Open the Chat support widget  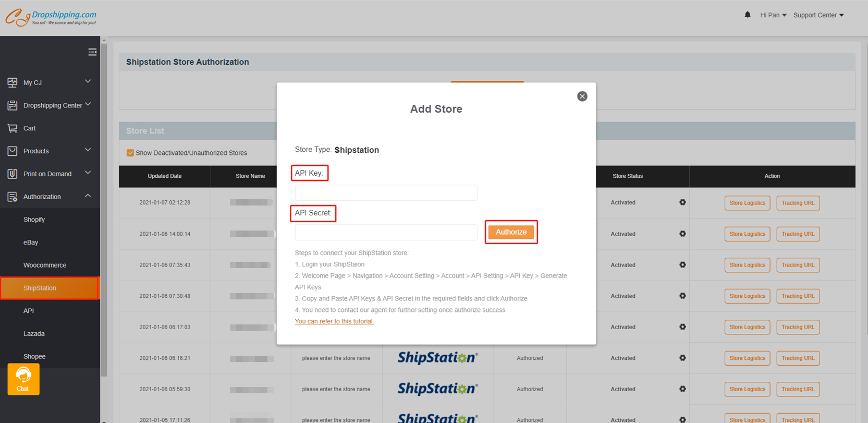[23, 379]
